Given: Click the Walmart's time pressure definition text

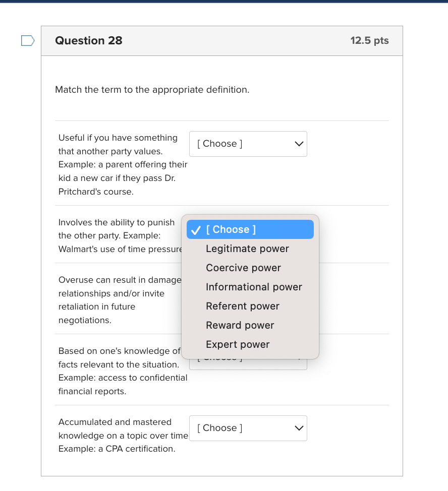Looking at the screenshot, I should click(120, 236).
